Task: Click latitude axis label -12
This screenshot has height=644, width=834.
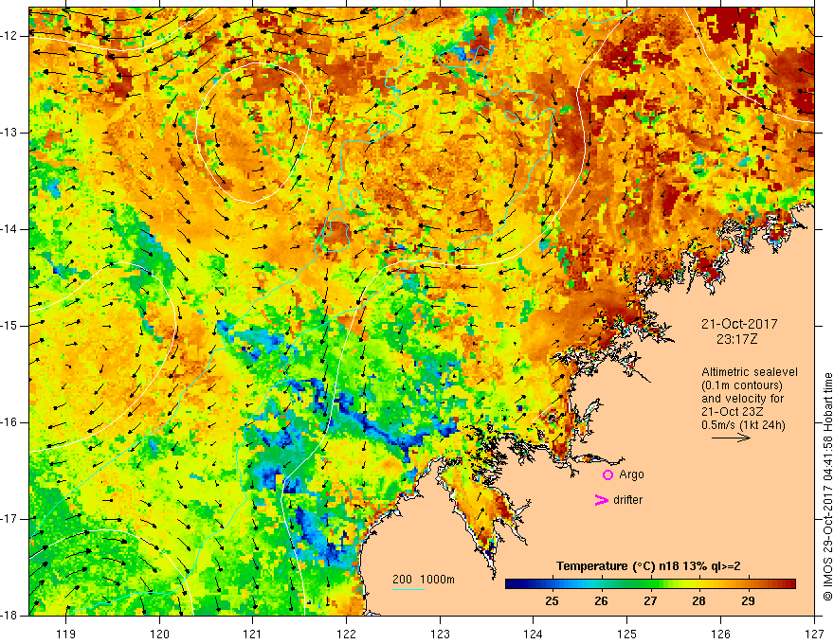Action: [x=10, y=36]
